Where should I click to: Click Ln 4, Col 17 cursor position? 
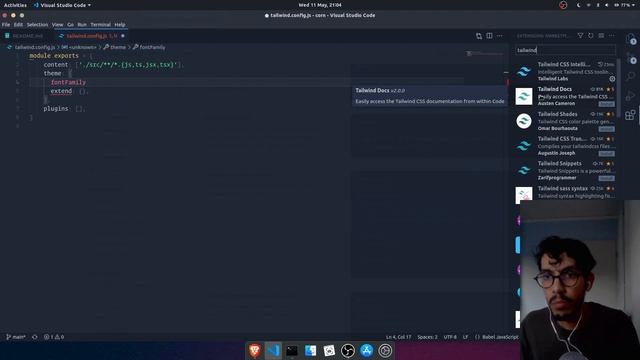tap(398, 337)
